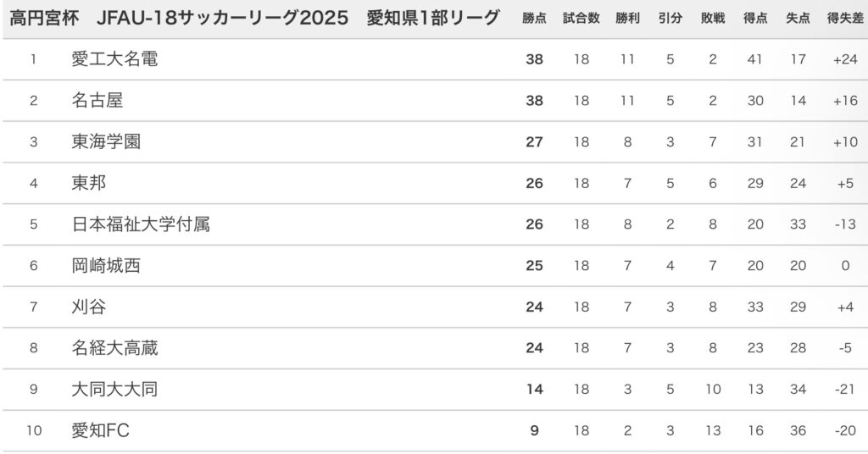Open 日本福祉大学付属 team entry
868x454 pixels.
141,224
